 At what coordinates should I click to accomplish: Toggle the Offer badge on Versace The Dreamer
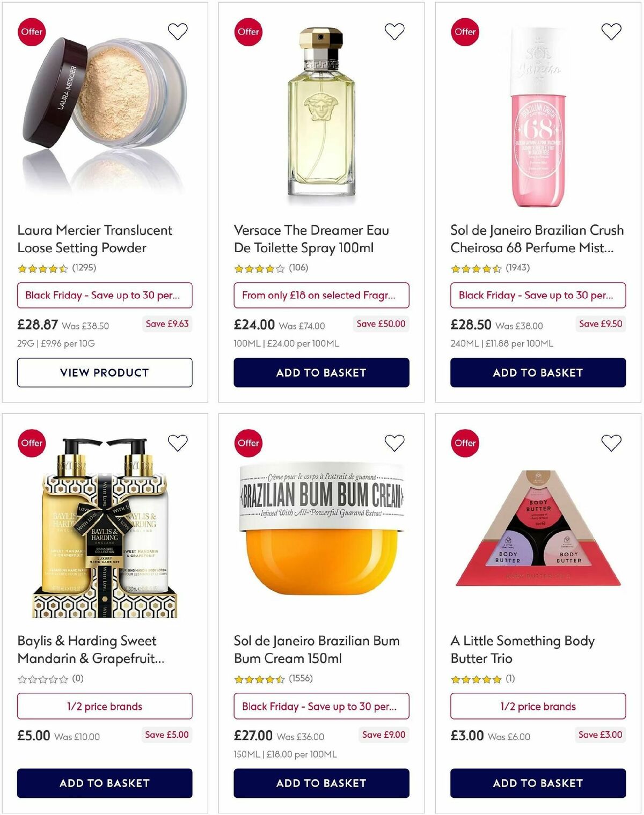248,32
